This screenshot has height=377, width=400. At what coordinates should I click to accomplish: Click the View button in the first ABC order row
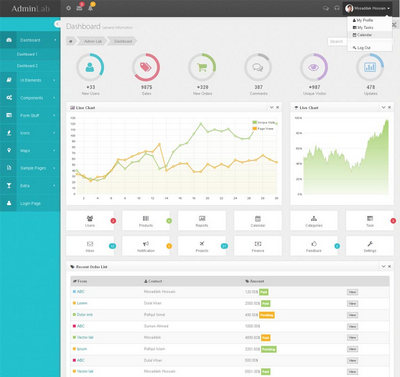tap(352, 292)
